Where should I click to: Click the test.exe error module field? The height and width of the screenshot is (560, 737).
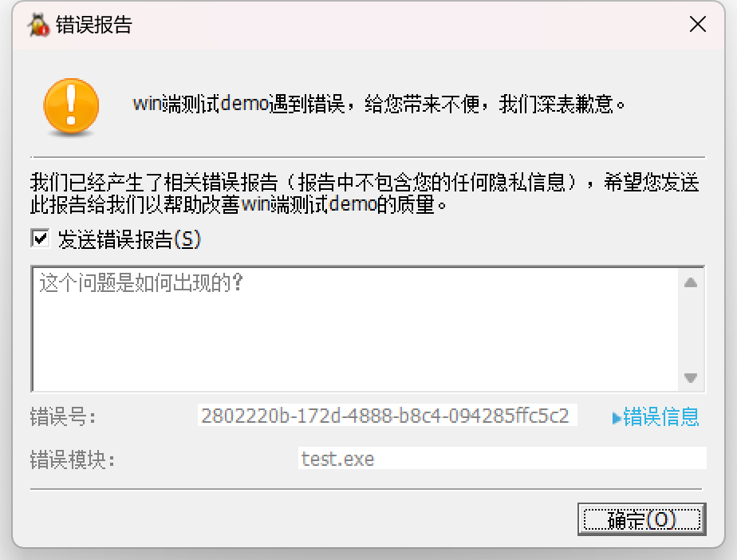(x=502, y=459)
